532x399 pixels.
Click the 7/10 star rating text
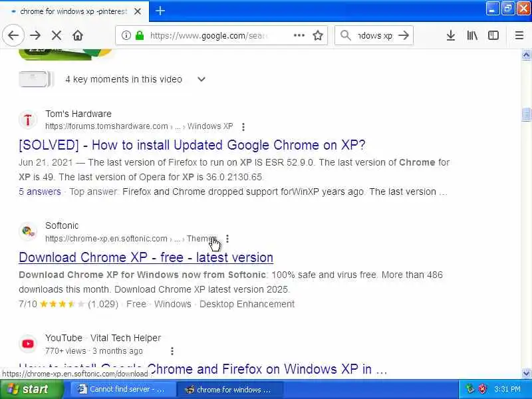(x=28, y=304)
